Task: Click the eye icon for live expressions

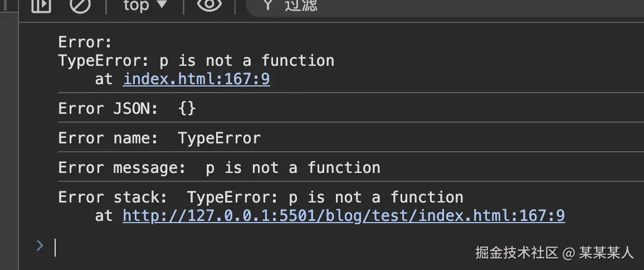Action: [x=209, y=5]
